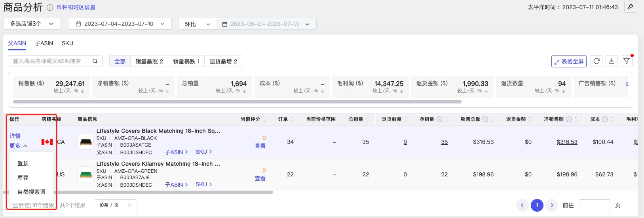Open 多选店铺3个 store dropdown

[32, 24]
